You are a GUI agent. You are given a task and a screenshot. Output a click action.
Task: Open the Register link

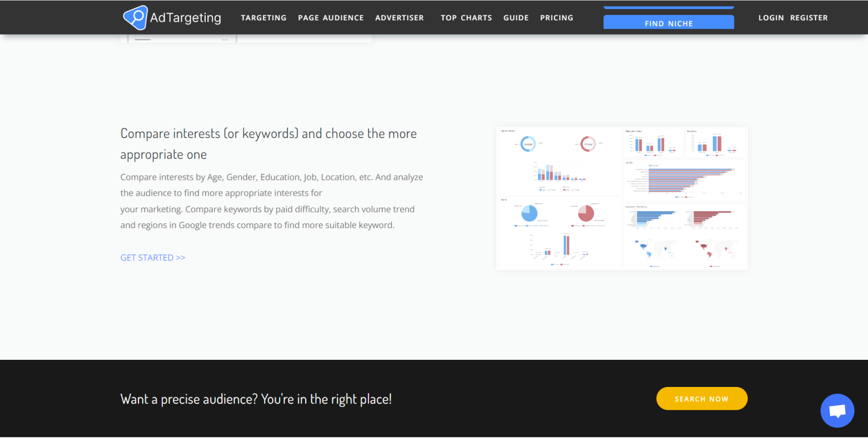809,18
